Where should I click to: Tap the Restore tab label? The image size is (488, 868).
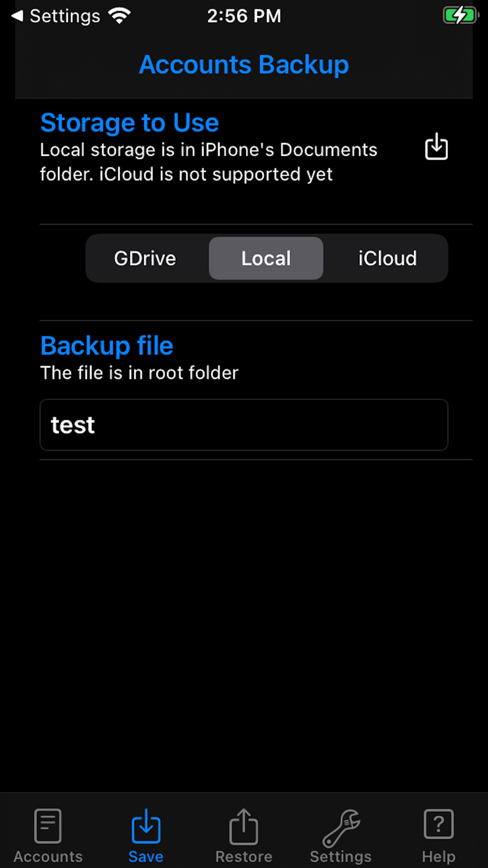click(244, 856)
